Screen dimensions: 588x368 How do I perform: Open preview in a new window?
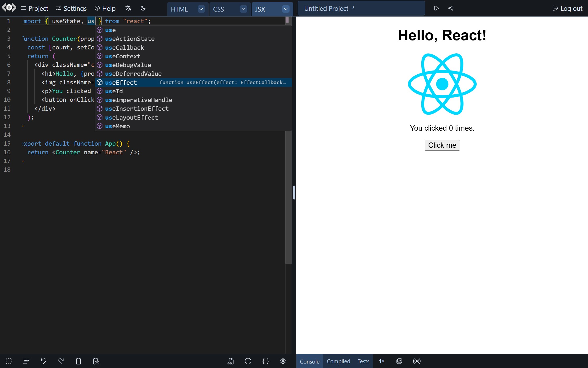point(399,361)
